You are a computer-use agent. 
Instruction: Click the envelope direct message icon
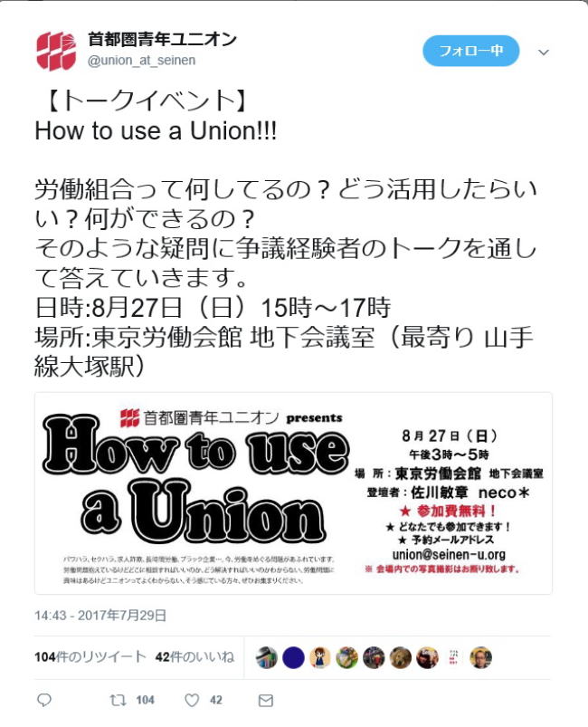click(265, 700)
